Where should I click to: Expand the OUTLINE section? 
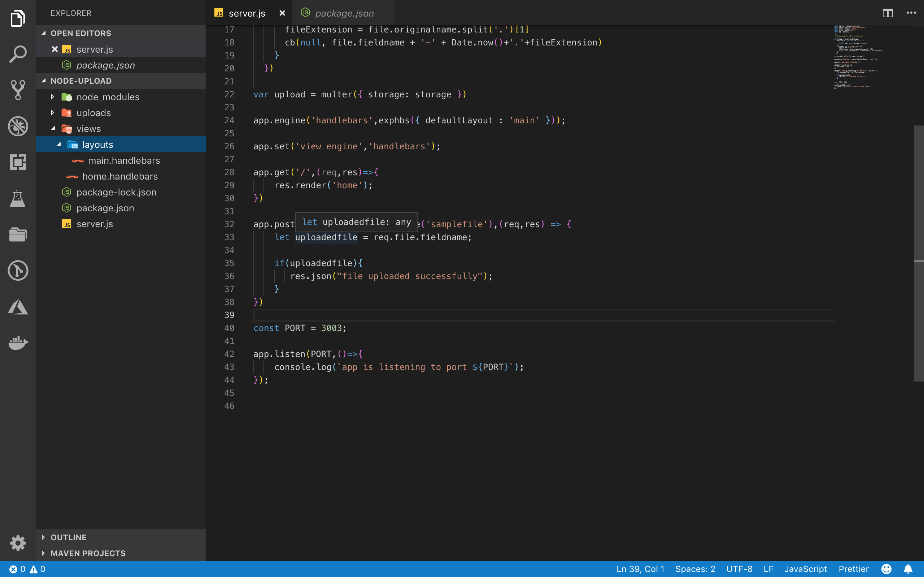point(68,537)
